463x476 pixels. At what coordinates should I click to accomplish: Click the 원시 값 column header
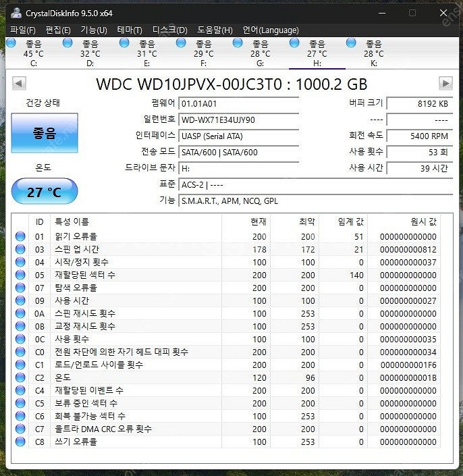(x=404, y=221)
